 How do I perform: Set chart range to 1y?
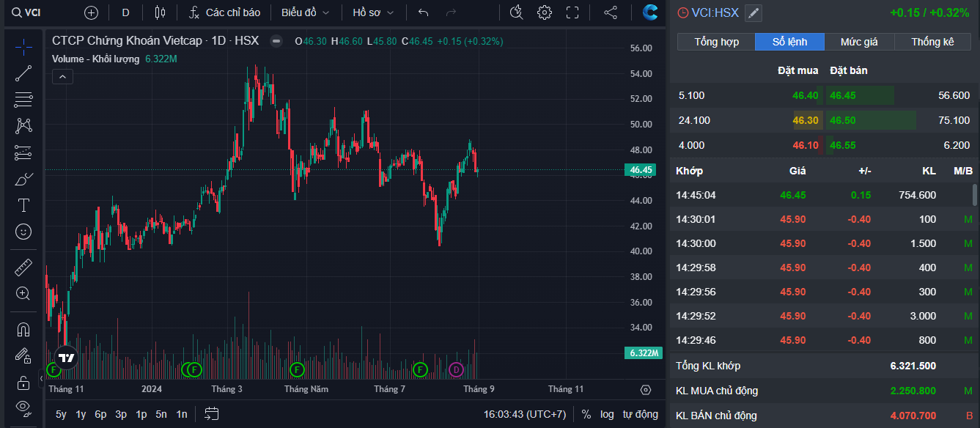pyautogui.click(x=81, y=414)
